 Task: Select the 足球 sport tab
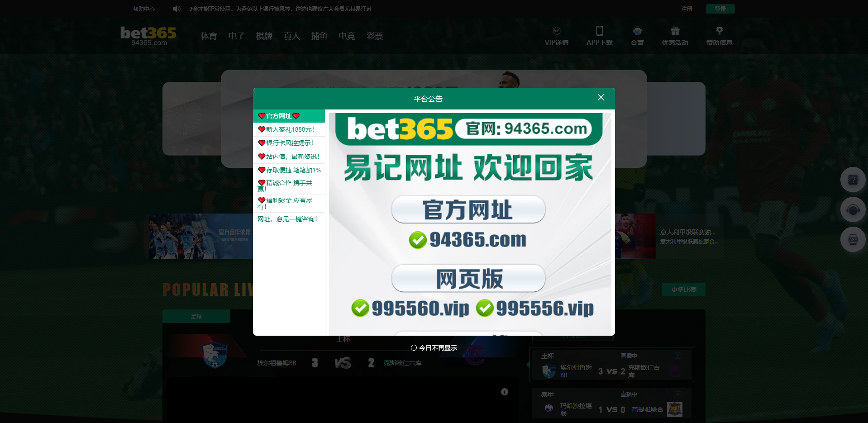[196, 316]
